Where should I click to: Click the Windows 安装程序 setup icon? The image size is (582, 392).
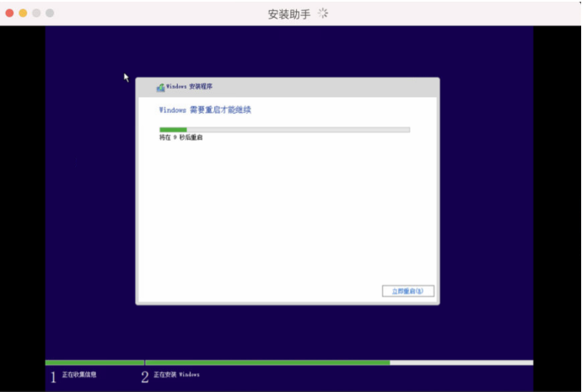click(160, 88)
